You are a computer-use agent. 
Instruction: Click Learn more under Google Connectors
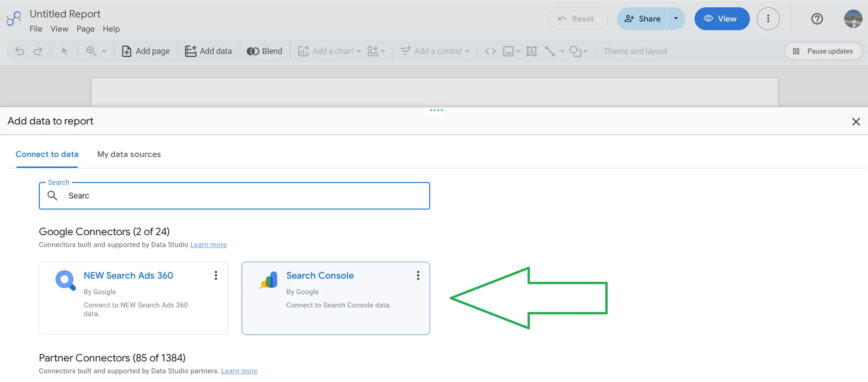pyautogui.click(x=209, y=245)
